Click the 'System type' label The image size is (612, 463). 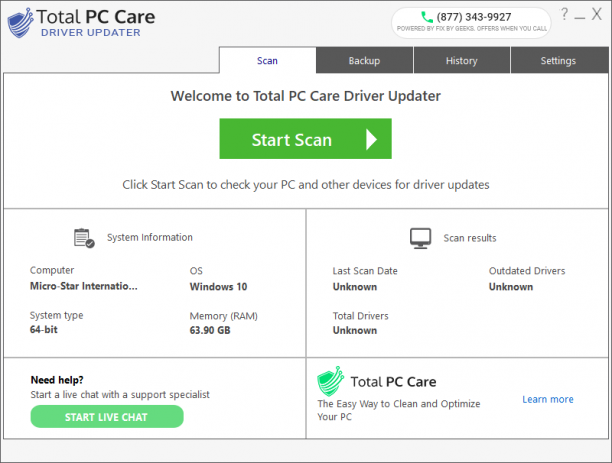(x=57, y=315)
